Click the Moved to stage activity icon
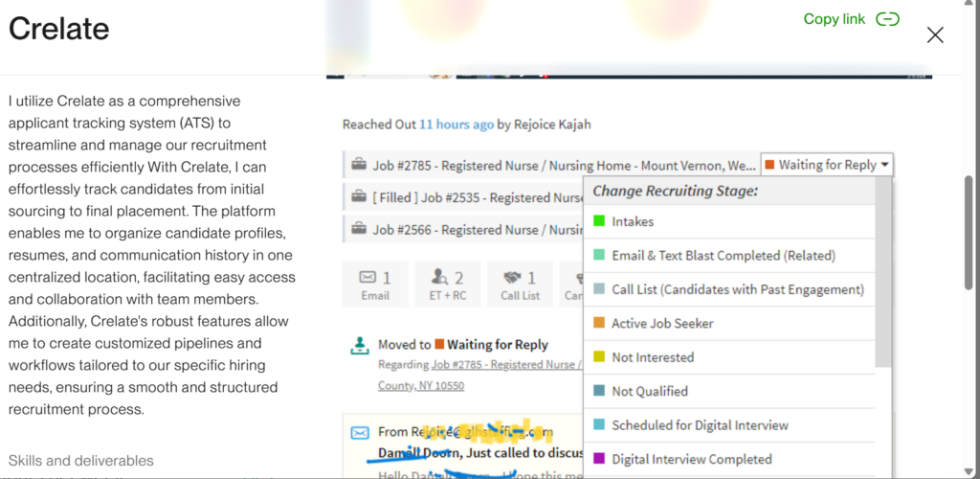Viewport: 980px width, 479px height. point(360,346)
